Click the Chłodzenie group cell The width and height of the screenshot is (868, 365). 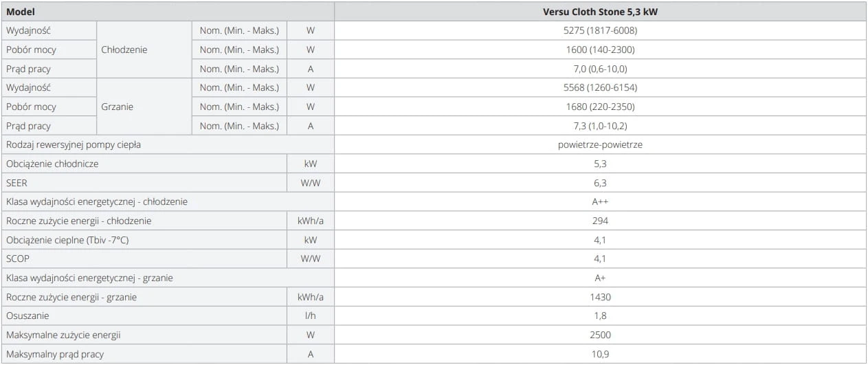pyautogui.click(x=144, y=49)
